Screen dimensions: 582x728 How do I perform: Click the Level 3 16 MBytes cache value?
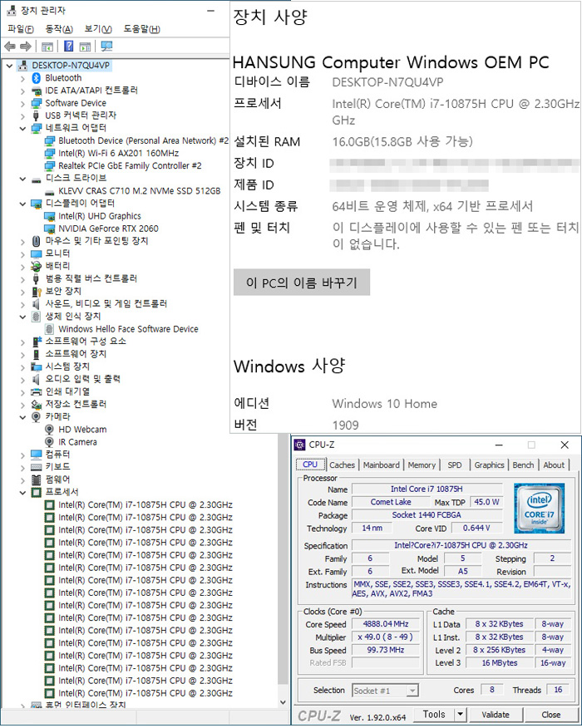[x=500, y=663]
